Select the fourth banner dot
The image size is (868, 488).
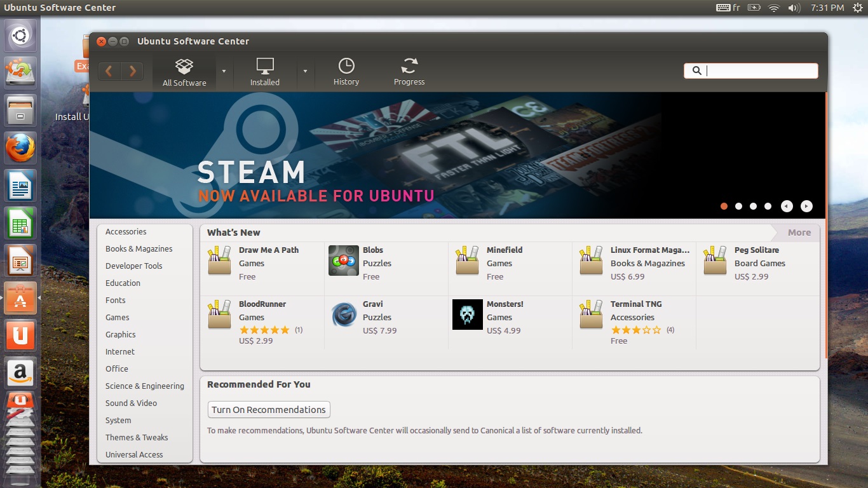768,206
